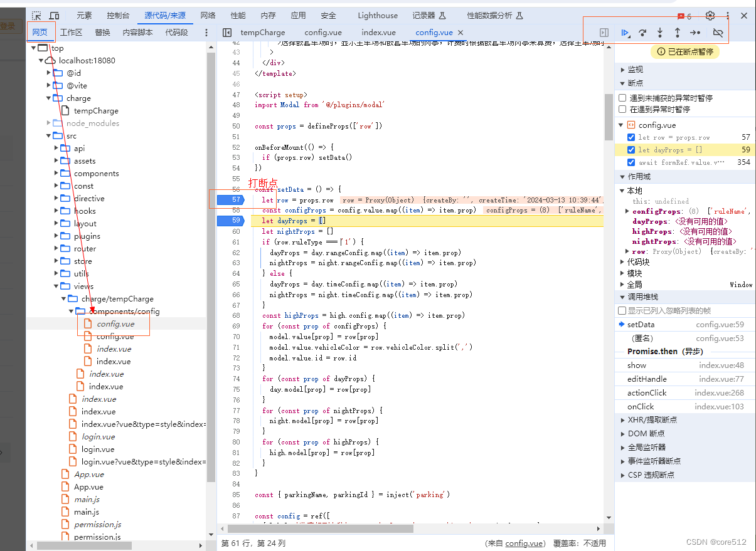756x551 pixels.
Task: Enable pause on caught exceptions checkbox
Action: tap(622, 110)
